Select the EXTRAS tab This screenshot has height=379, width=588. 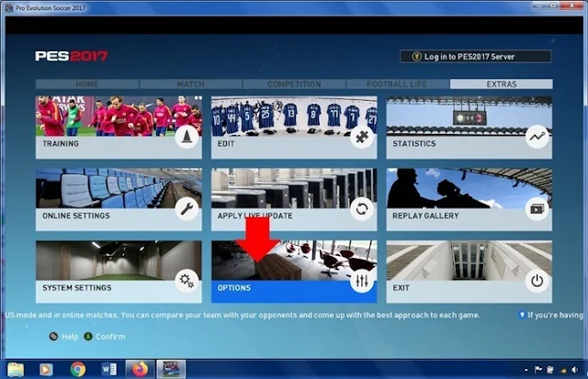pos(502,84)
